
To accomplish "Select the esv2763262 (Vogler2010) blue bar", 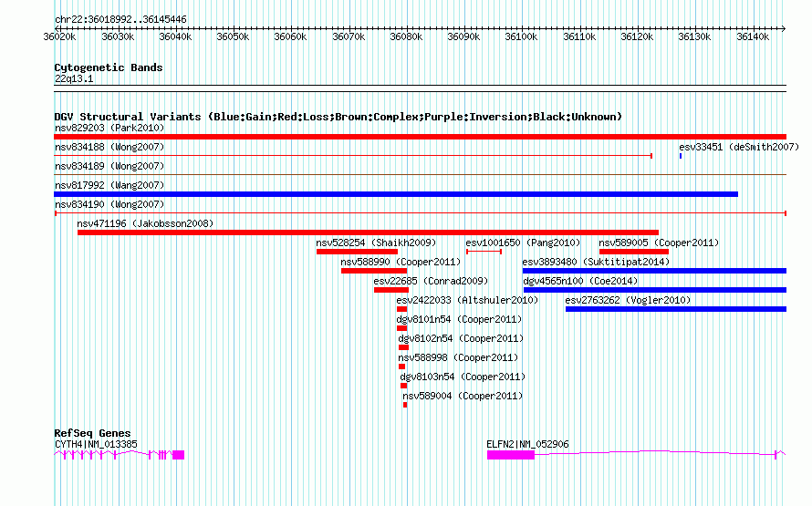I will (676, 309).
